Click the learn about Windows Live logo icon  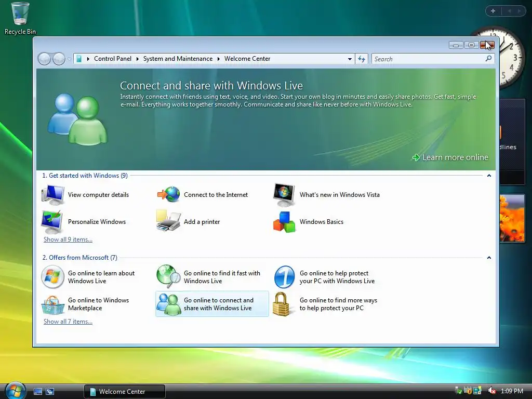(x=52, y=277)
